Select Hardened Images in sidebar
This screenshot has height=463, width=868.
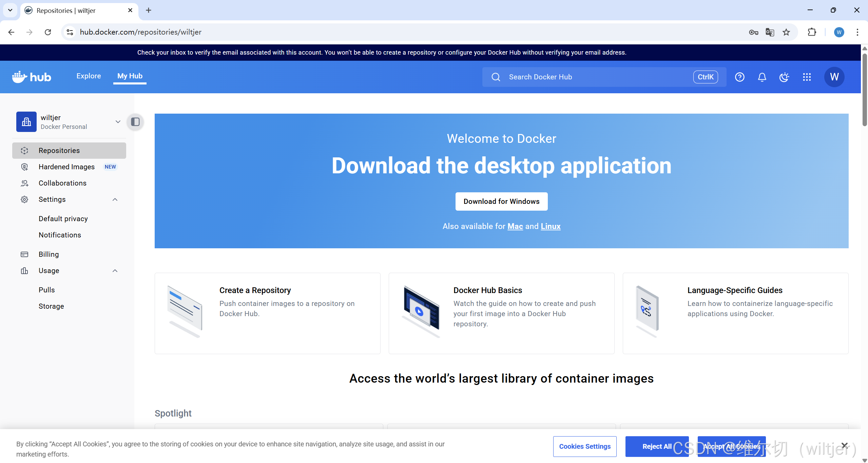coord(66,167)
